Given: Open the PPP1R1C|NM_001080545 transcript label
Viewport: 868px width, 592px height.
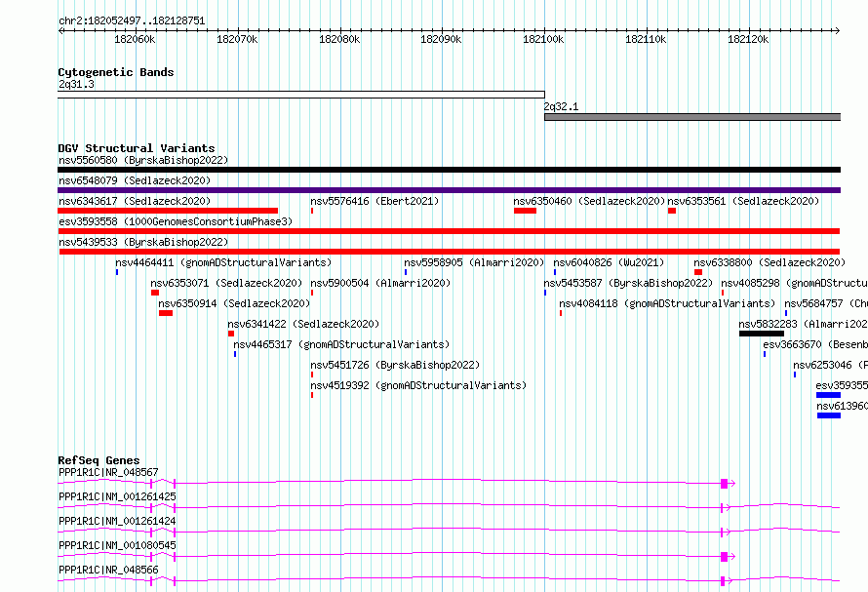Looking at the screenshot, I should (117, 545).
